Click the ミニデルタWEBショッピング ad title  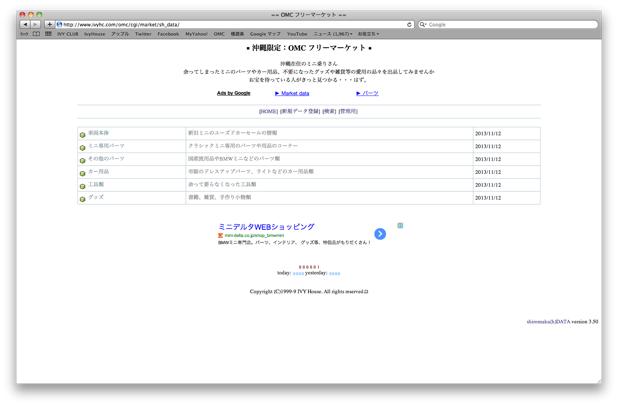coord(266,227)
